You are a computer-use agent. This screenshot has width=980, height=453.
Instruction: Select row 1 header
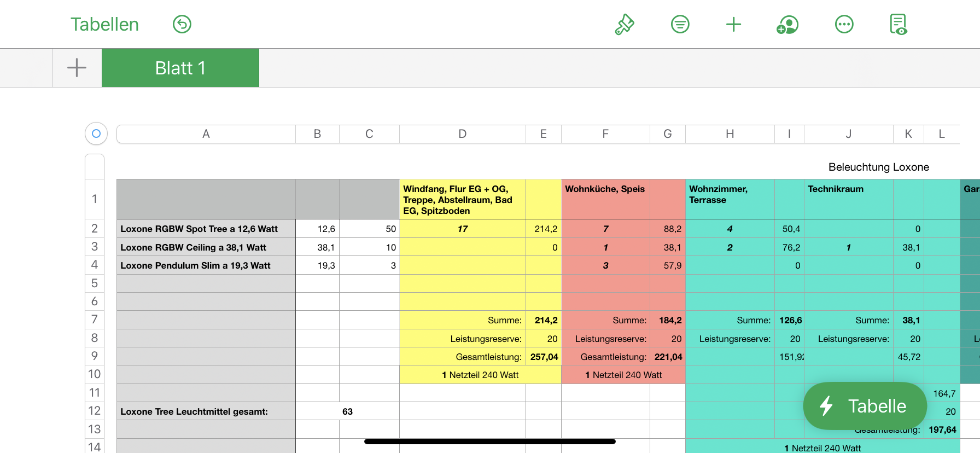coord(95,199)
